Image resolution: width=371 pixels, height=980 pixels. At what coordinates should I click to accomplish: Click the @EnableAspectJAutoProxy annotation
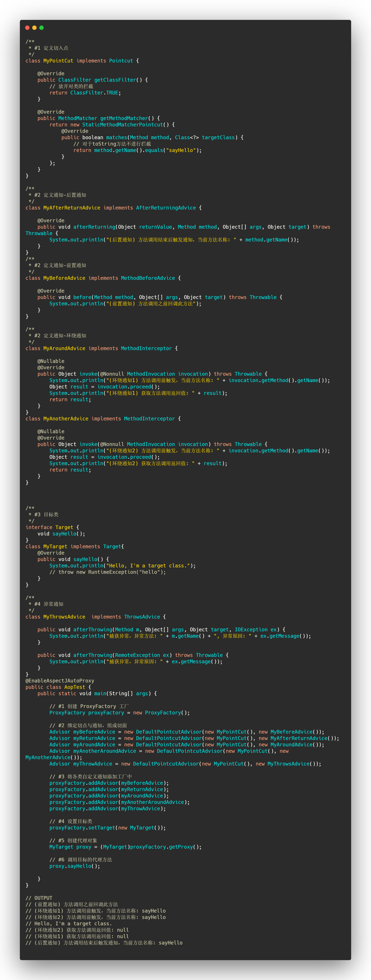60,681
